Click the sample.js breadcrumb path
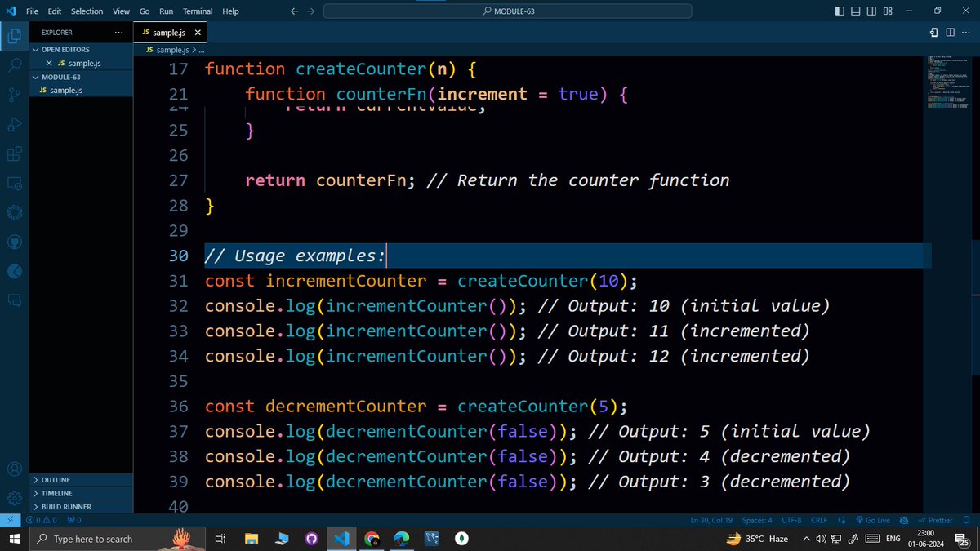The image size is (980, 551). [171, 50]
